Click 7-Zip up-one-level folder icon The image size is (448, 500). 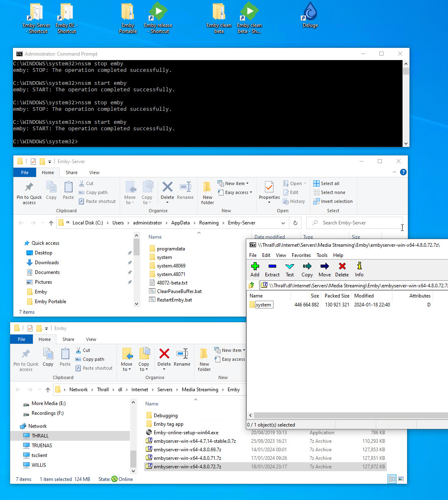point(252,285)
